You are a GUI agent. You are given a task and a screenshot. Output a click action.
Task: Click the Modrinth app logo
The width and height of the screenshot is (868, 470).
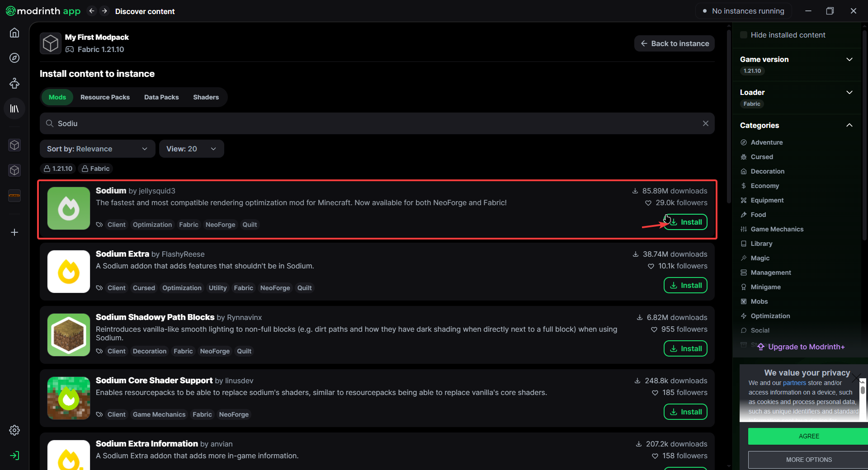click(x=43, y=11)
